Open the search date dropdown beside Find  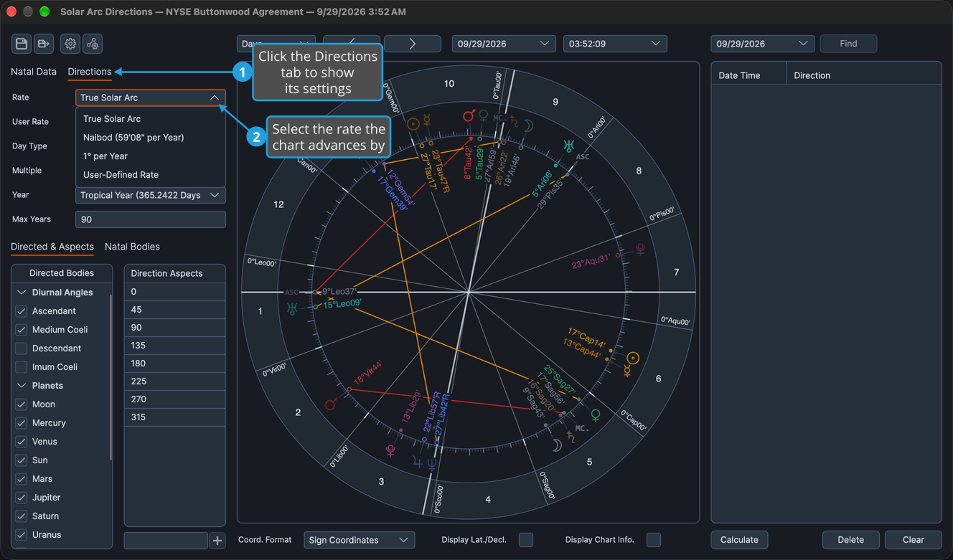pyautogui.click(x=763, y=44)
